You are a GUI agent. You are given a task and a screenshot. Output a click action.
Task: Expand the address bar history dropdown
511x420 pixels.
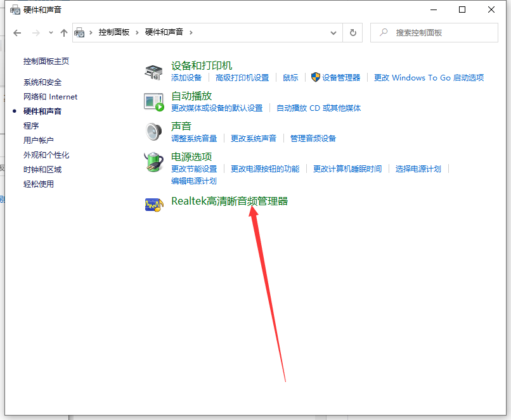pyautogui.click(x=334, y=32)
